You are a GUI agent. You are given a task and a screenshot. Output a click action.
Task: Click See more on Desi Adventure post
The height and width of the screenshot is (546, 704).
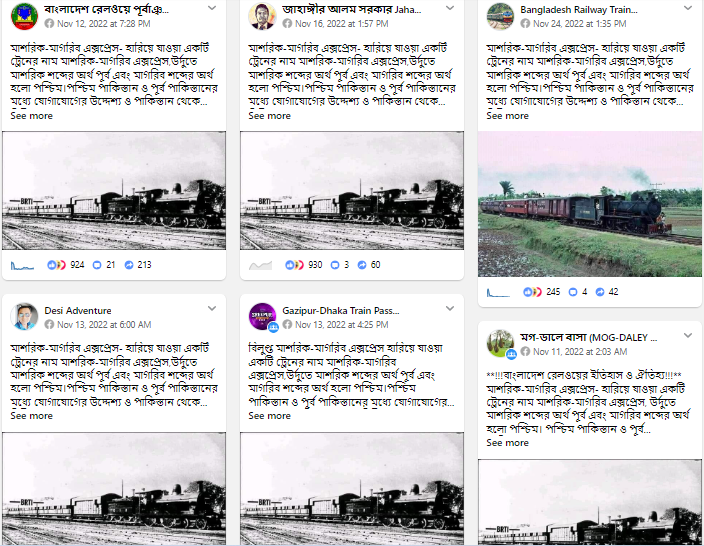31,416
